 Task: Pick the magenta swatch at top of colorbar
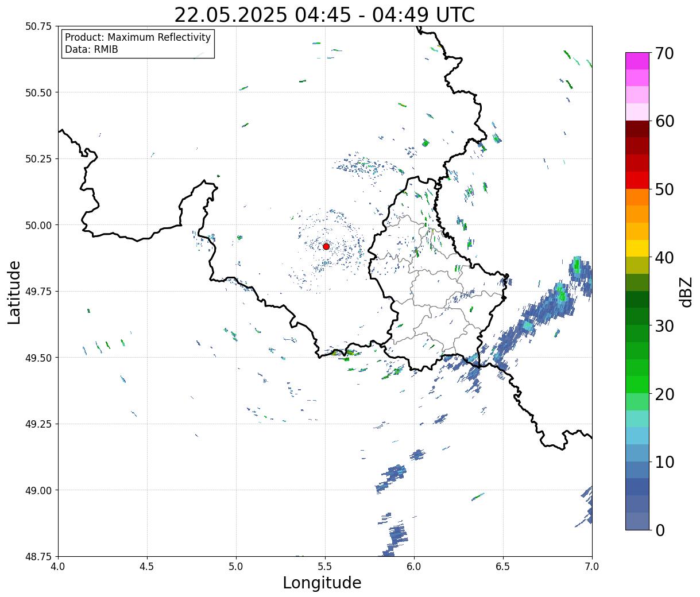[637, 61]
